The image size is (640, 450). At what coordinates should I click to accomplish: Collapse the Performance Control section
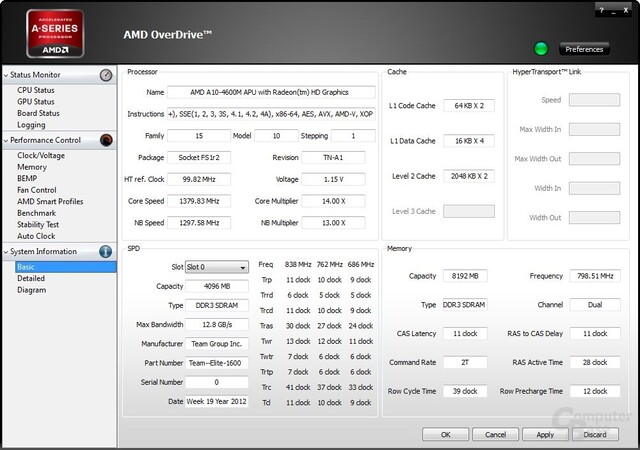coord(6,140)
